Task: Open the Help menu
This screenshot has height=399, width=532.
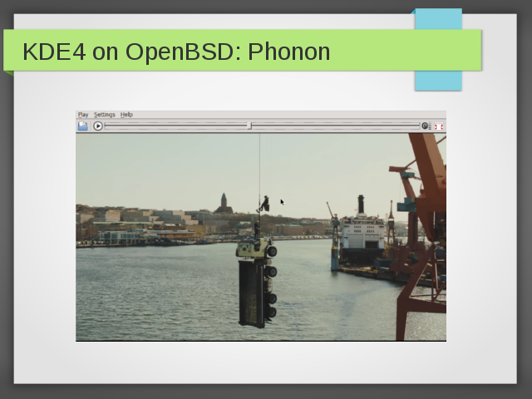Action: (126, 115)
